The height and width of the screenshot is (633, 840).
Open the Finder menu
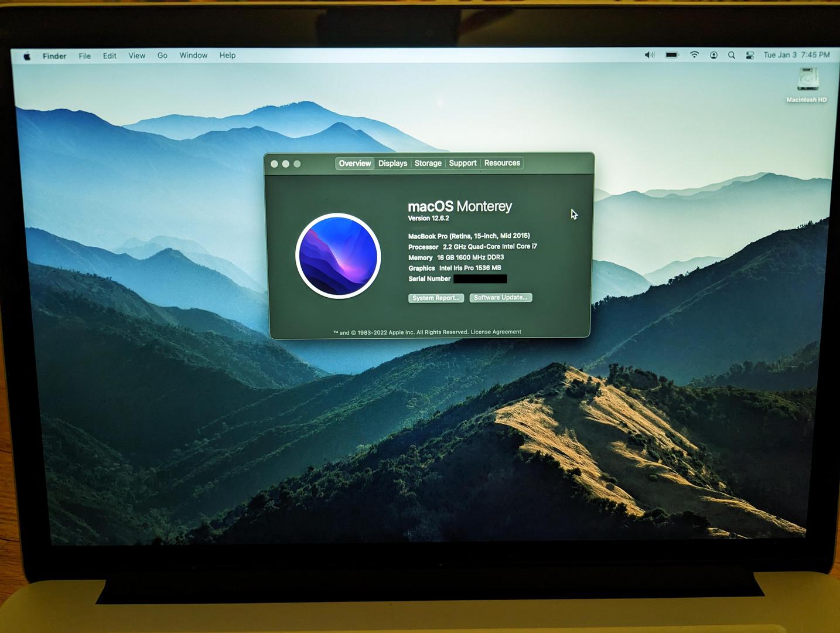click(54, 56)
